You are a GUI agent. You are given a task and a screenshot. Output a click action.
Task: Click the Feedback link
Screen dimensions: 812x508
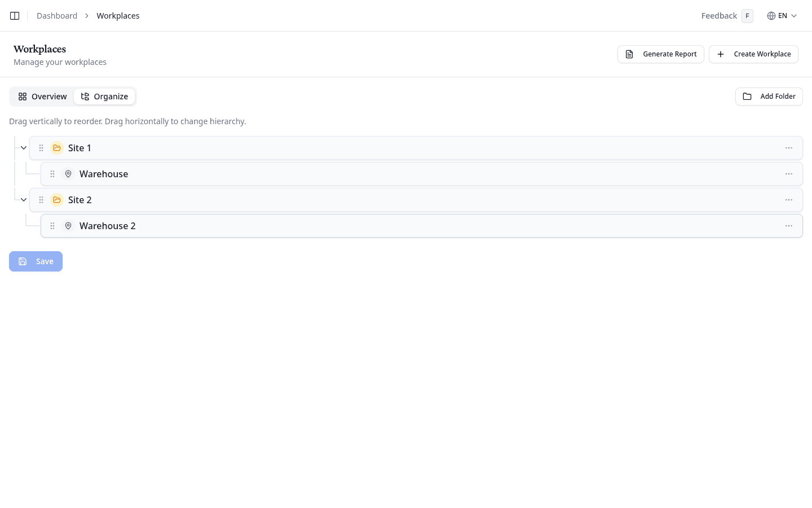click(x=719, y=15)
